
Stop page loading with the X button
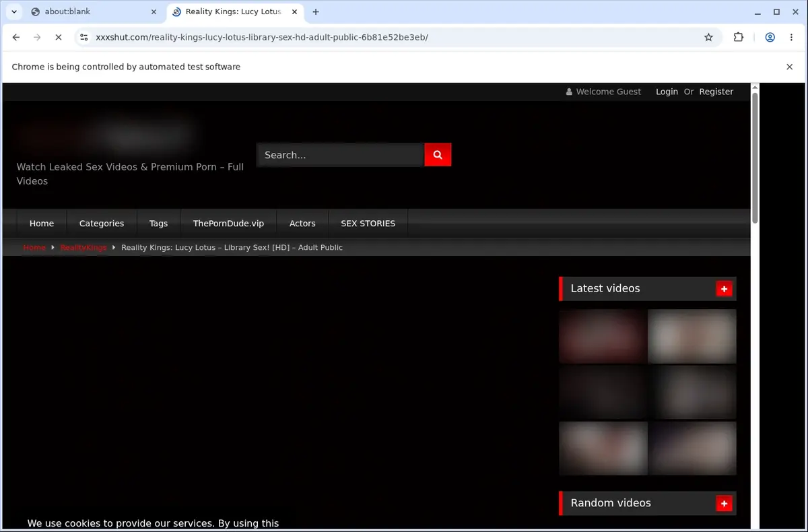[59, 37]
